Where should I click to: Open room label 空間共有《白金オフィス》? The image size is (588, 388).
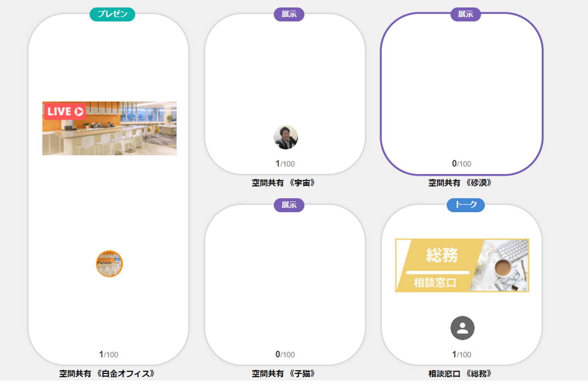click(107, 374)
